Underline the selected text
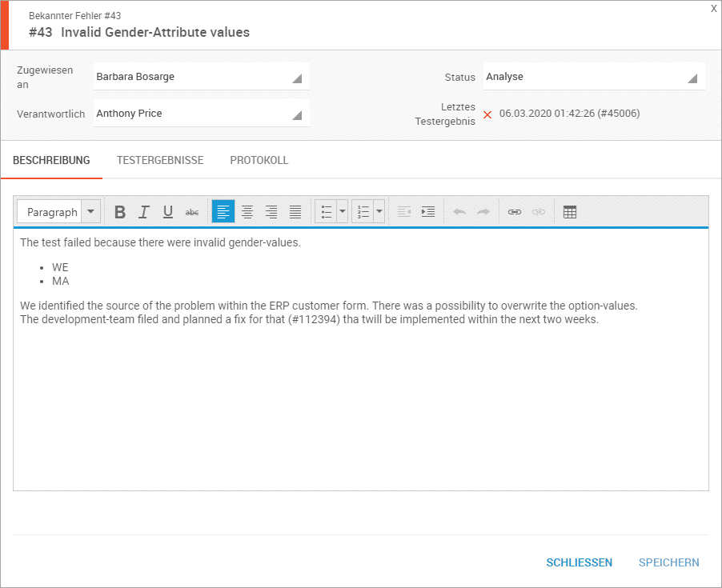Viewport: 722px width, 588px height. [x=168, y=212]
